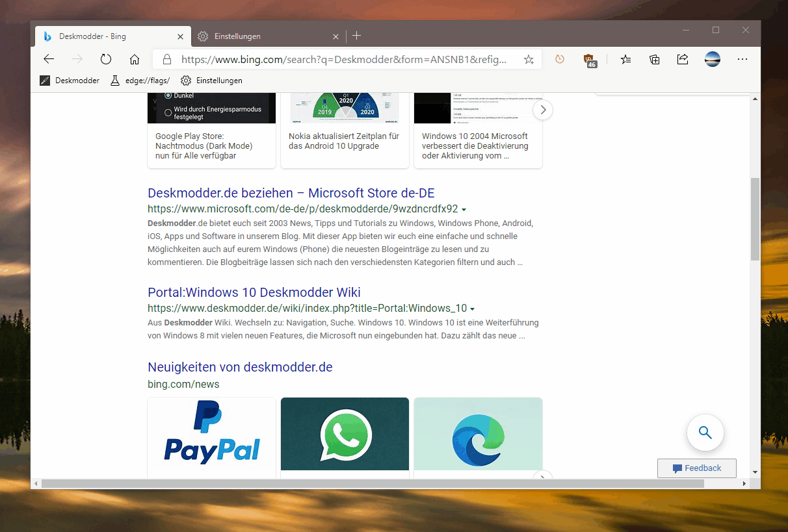Click the vertical scrollbar down arrow

(x=755, y=472)
